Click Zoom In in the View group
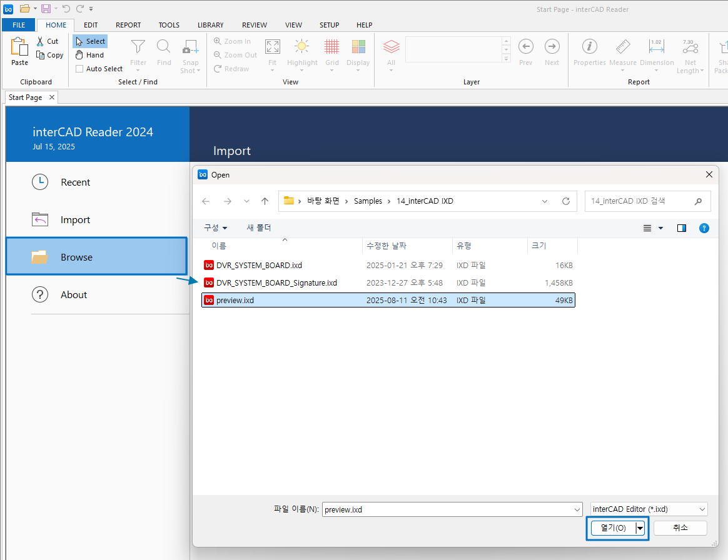 coord(232,41)
